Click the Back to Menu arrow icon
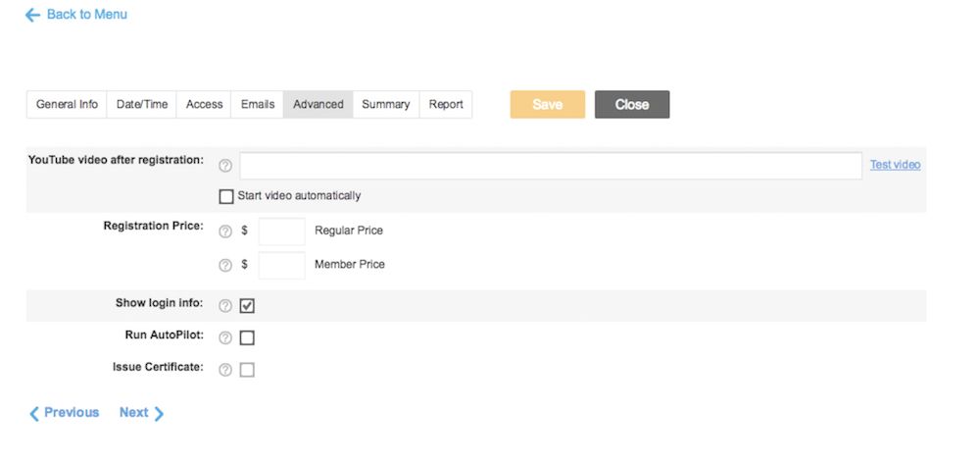This screenshot has width=980, height=463. [x=33, y=16]
